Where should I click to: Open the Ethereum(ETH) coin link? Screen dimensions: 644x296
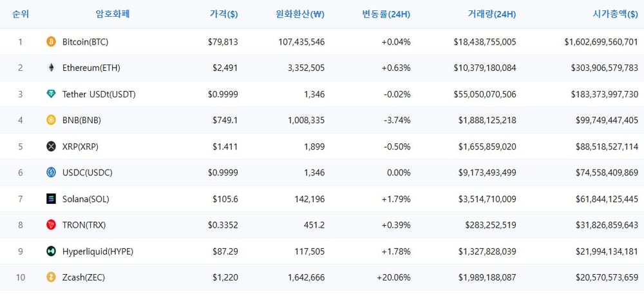91,68
